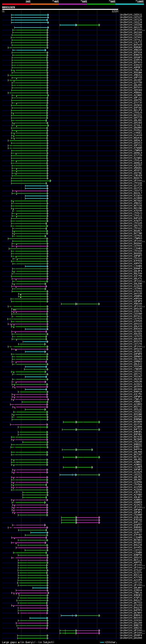The image size is (146, 644).
Task: Select the UniRef100_Q9LWA0 label
Action: (131, 588)
